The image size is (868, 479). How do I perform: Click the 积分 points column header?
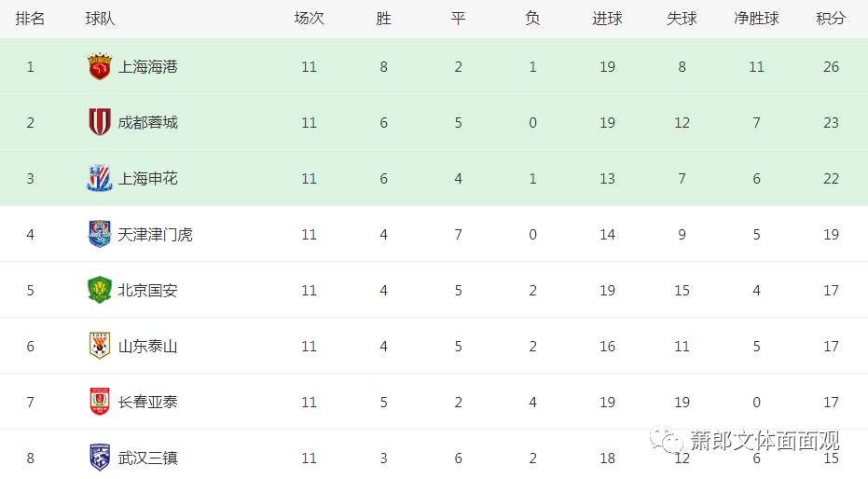831,19
